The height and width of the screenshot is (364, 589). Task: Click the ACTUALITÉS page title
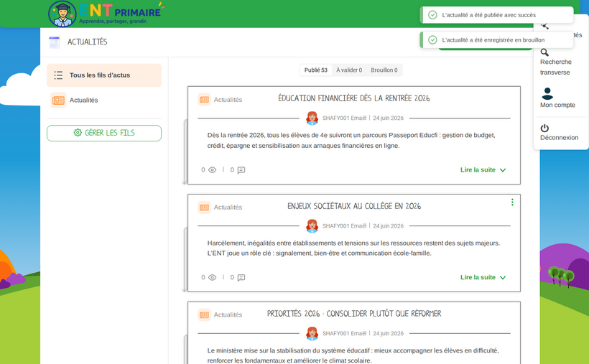87,42
